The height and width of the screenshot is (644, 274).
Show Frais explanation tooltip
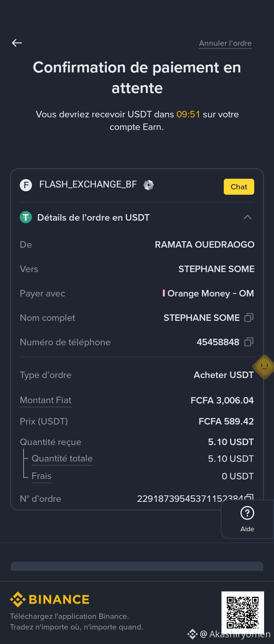point(41,476)
